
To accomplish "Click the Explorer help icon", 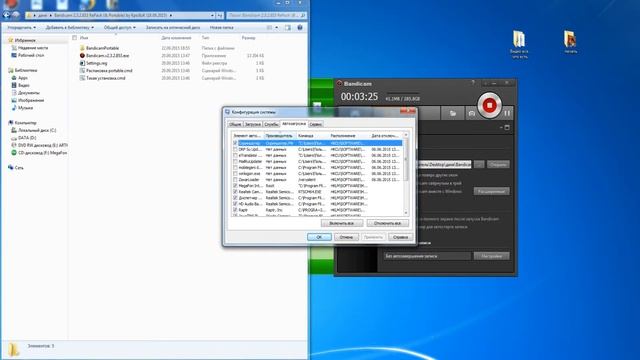I will [300, 27].
